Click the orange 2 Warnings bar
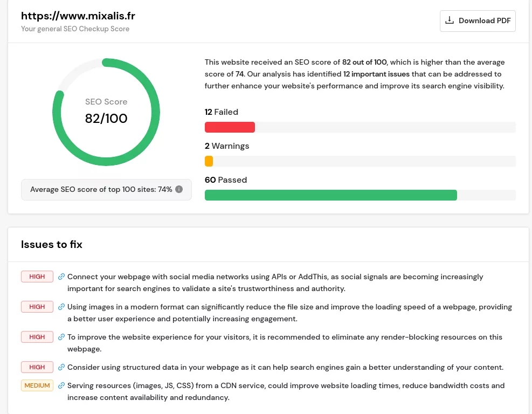The height and width of the screenshot is (414, 532). tap(209, 161)
